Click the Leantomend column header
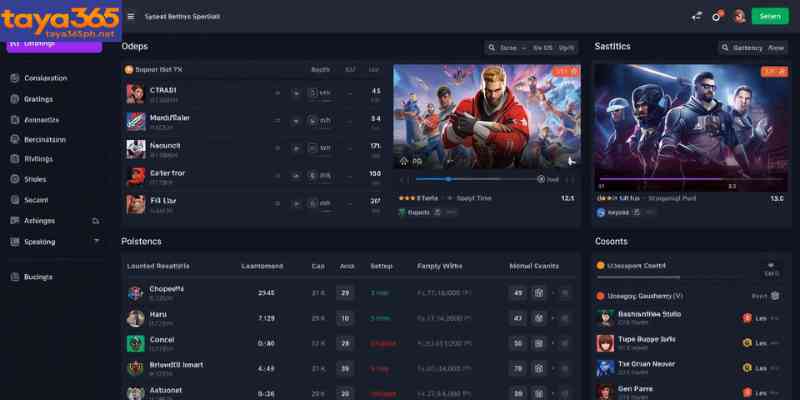This screenshot has height=400, width=800. (262, 266)
